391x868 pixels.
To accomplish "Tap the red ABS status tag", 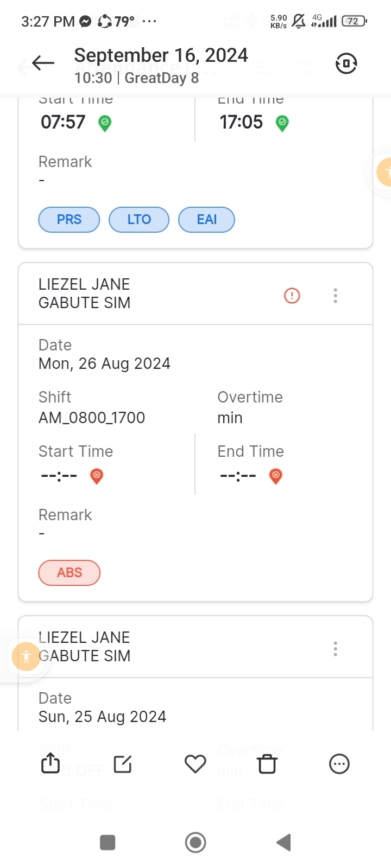I will tap(70, 573).
